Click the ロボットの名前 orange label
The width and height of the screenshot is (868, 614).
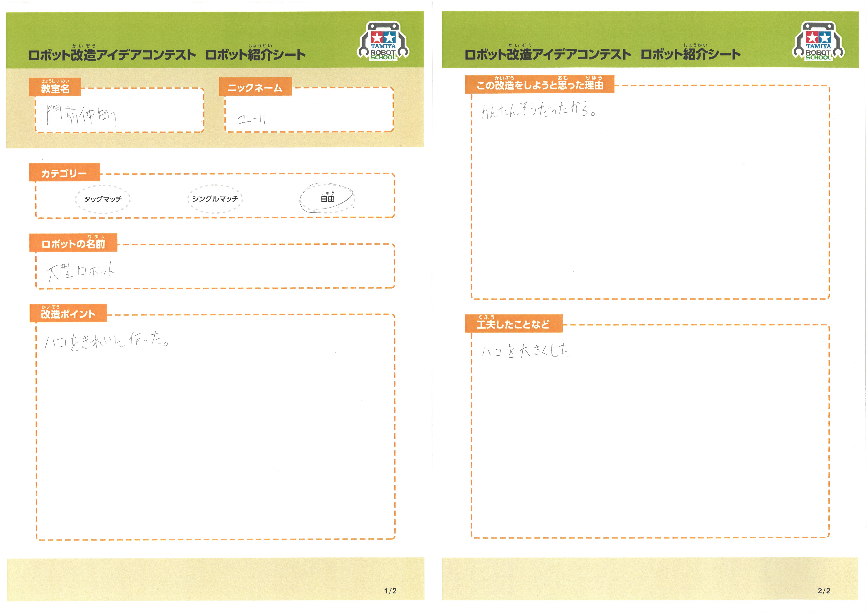point(73,242)
